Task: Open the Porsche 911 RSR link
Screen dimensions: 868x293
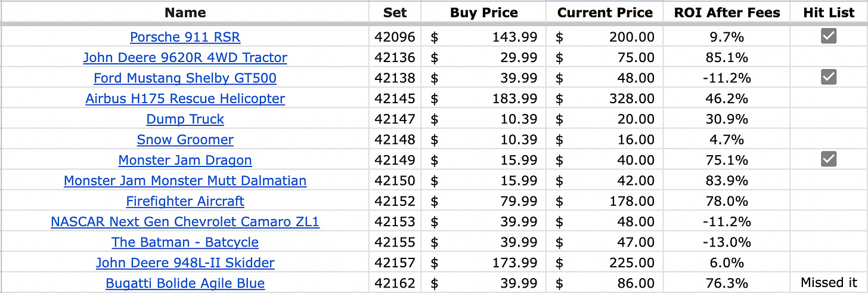Action: point(185,37)
